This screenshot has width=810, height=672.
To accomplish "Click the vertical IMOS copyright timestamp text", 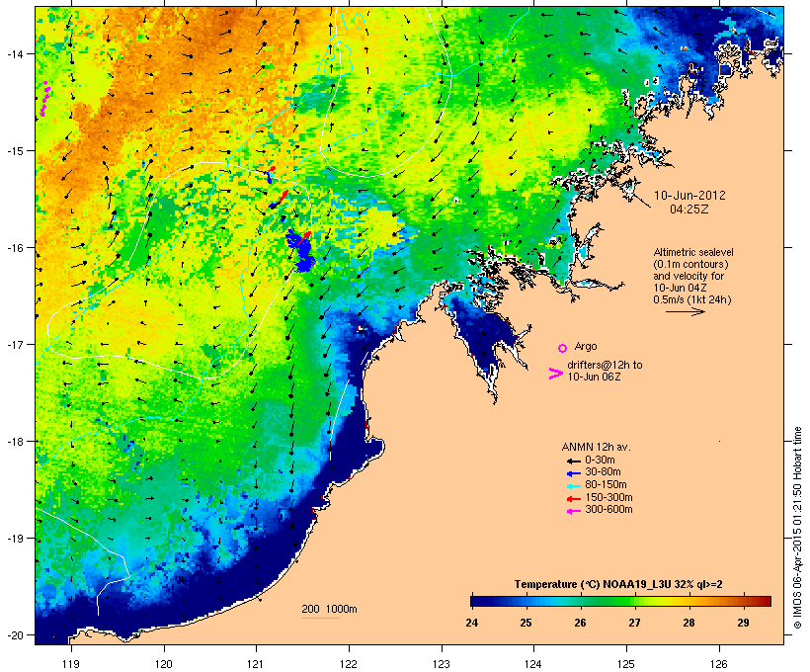I will [798, 528].
